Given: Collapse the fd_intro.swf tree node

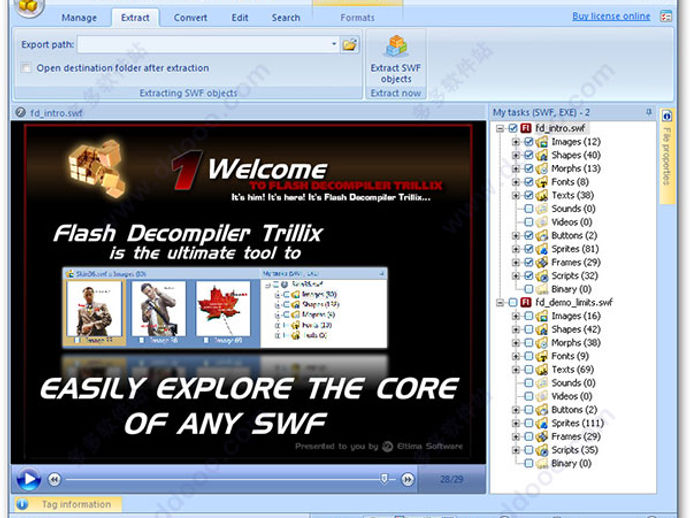Looking at the screenshot, I should [x=500, y=129].
